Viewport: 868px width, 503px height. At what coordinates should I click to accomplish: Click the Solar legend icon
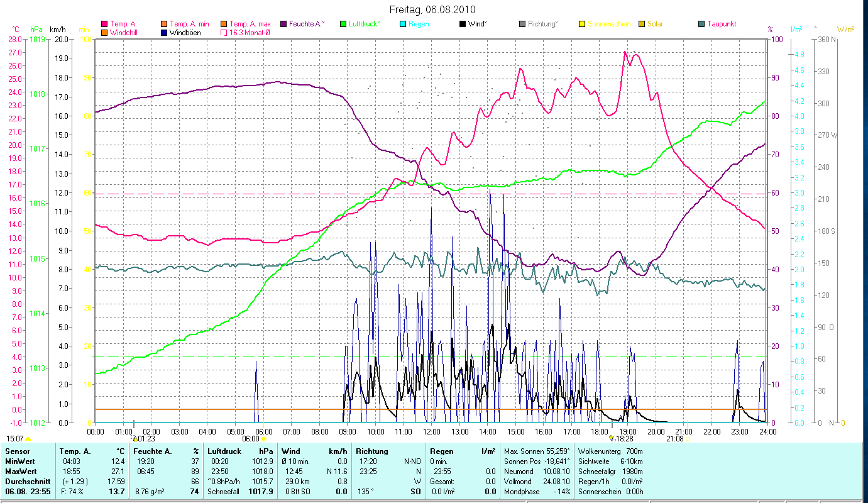tap(642, 24)
